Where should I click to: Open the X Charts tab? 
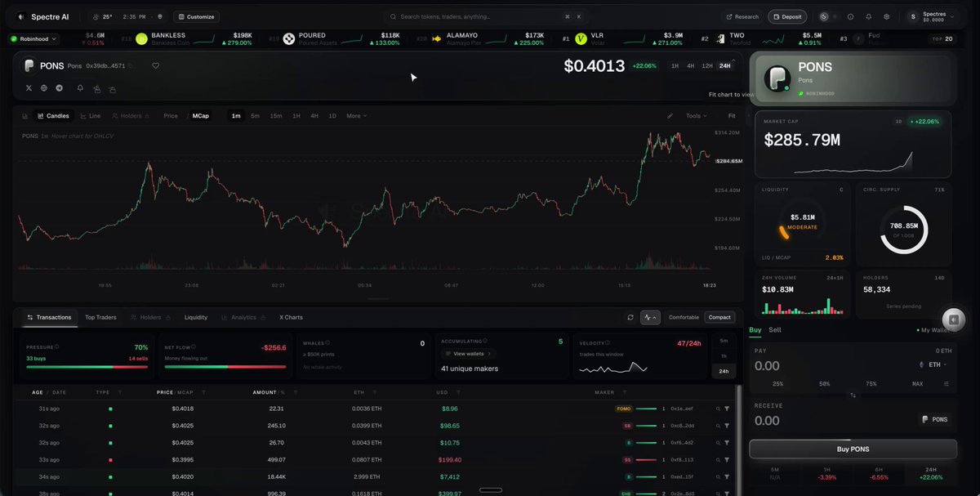coord(291,317)
